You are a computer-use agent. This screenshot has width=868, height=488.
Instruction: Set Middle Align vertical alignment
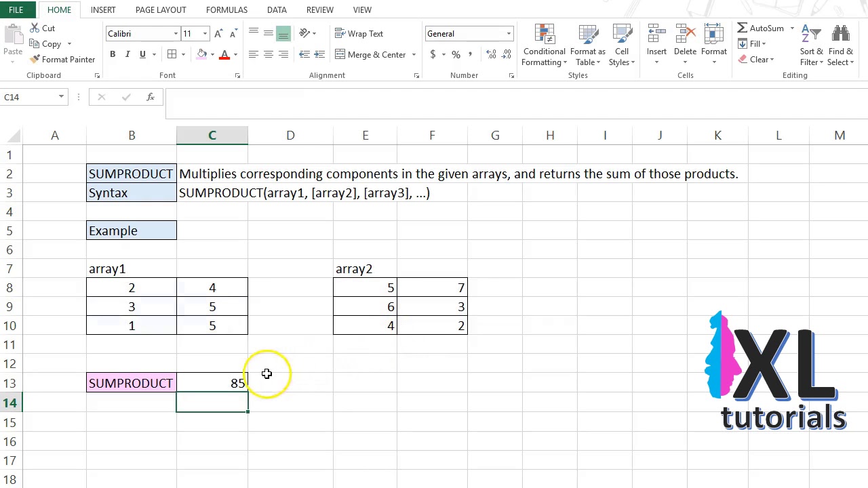click(x=269, y=33)
